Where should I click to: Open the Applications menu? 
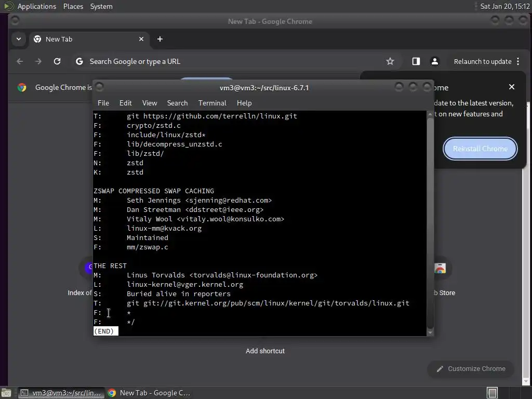click(x=37, y=6)
